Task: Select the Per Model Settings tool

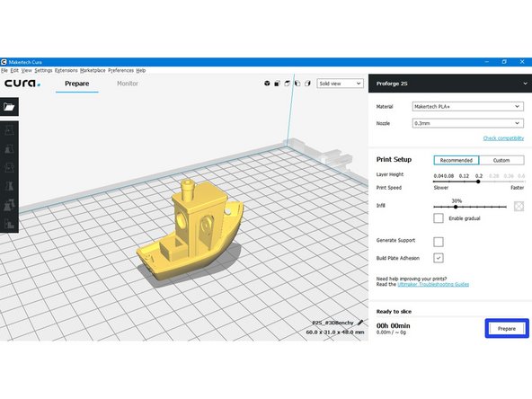Action: [x=9, y=205]
